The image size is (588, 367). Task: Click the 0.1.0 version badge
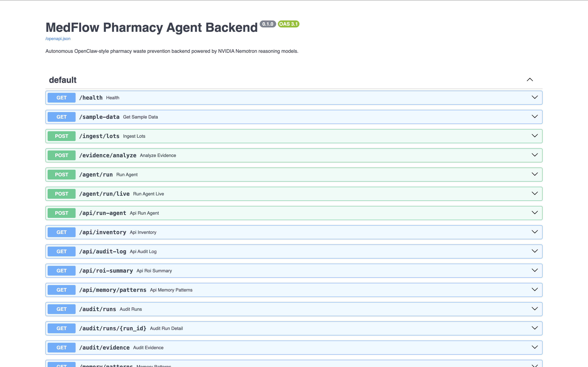coord(268,24)
